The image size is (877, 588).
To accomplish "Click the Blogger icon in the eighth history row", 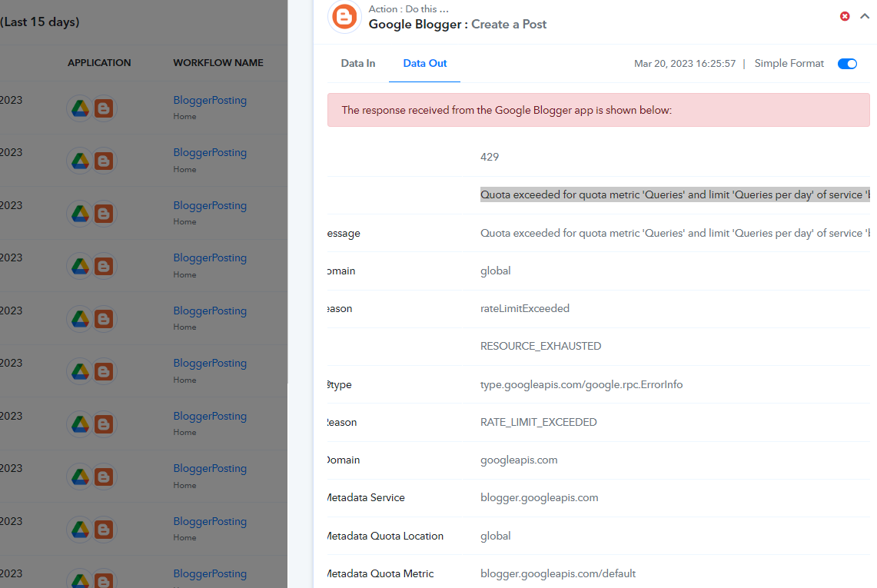I will 104,477.
